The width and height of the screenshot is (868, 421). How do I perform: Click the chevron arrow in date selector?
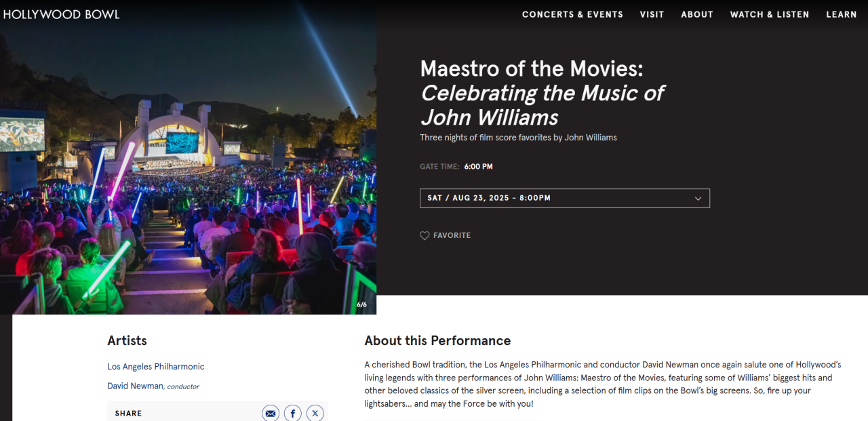pyautogui.click(x=698, y=199)
